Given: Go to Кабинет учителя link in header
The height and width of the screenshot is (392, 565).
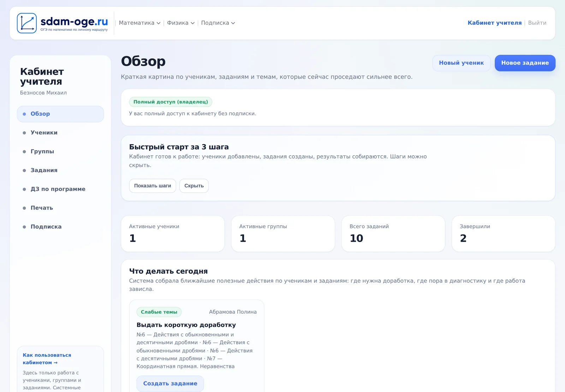Looking at the screenshot, I should click(x=494, y=23).
